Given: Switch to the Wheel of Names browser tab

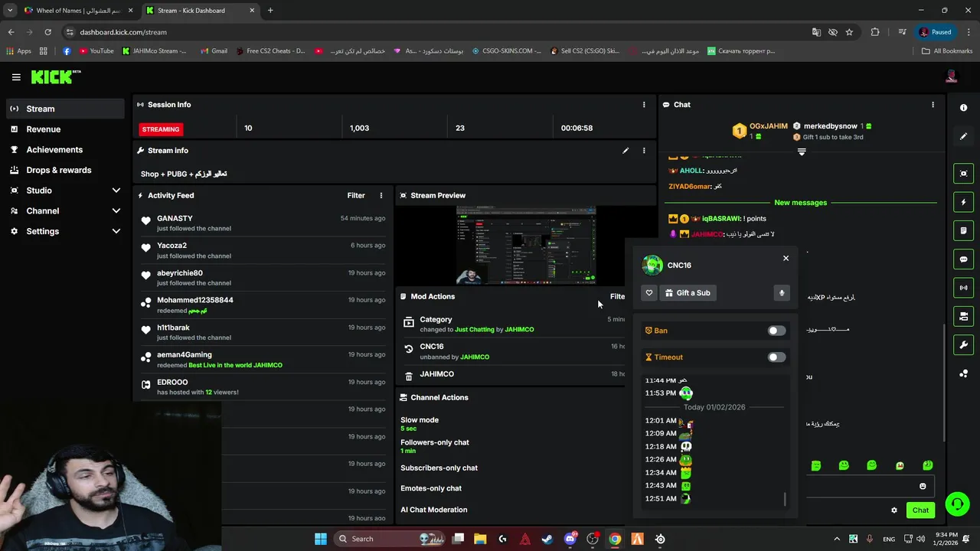Looking at the screenshot, I should click(x=77, y=11).
